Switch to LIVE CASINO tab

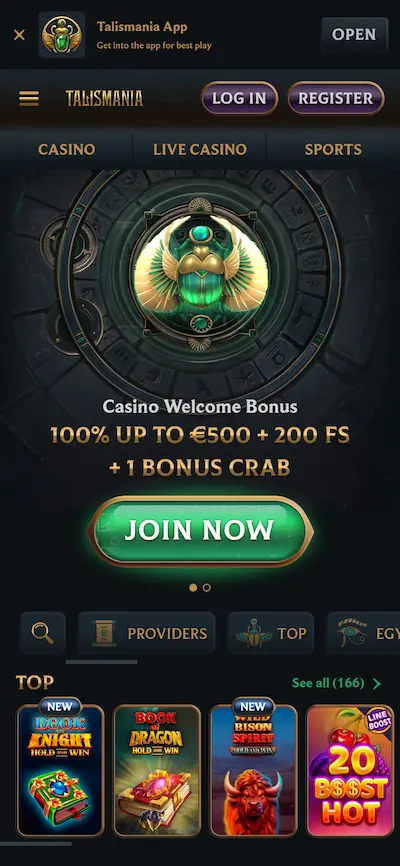click(x=200, y=149)
